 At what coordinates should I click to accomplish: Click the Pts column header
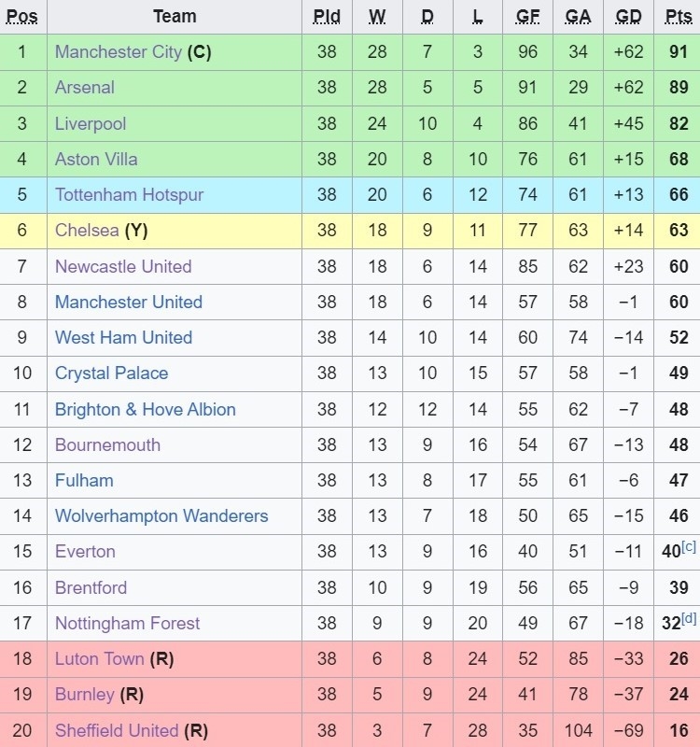coord(679,16)
